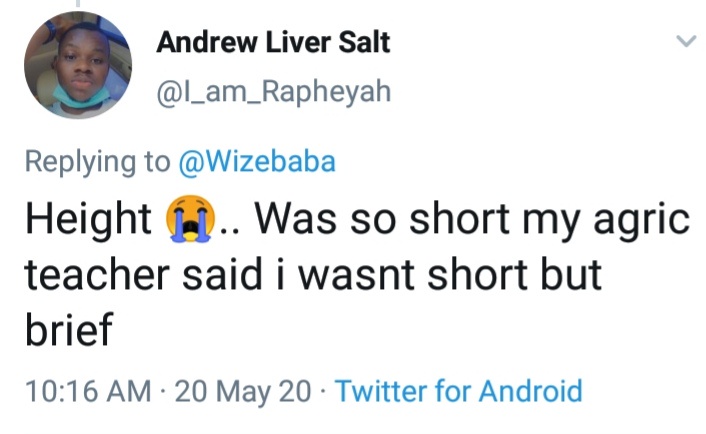Click the 20 May 20 date
Viewport: 706px width, 434px height.
point(243,390)
